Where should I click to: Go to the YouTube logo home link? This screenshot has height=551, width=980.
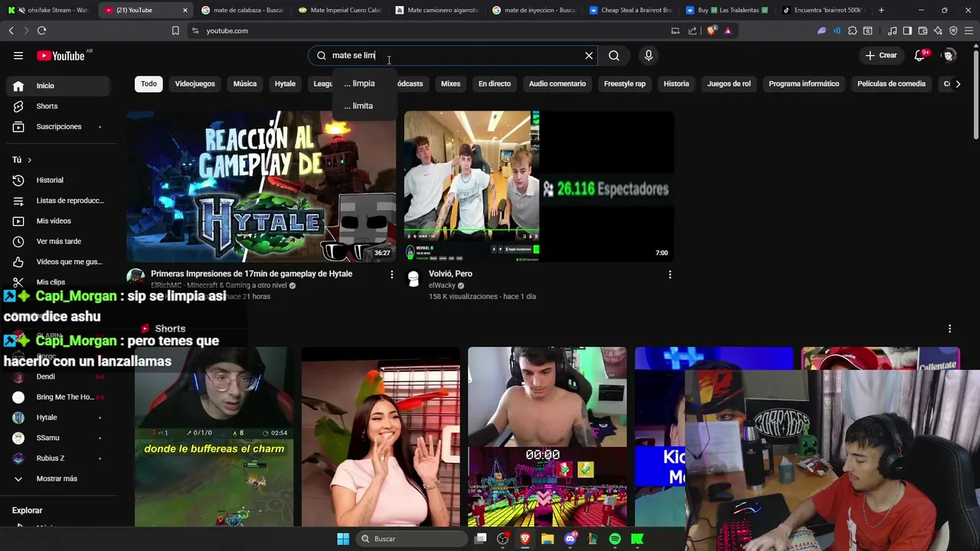tap(60, 56)
